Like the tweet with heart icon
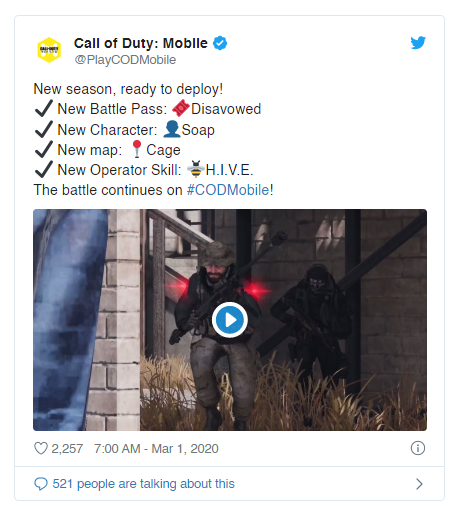460x509 pixels. [41, 448]
